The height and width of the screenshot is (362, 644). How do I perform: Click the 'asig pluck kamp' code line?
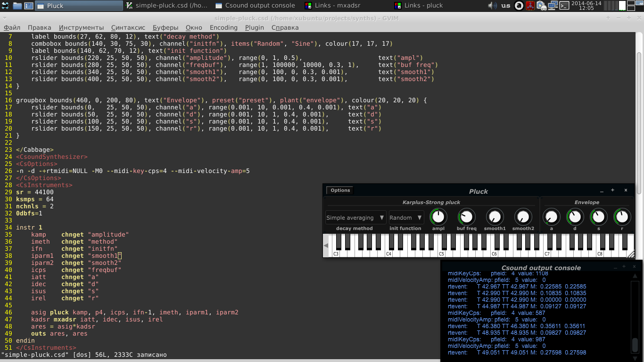(x=135, y=313)
